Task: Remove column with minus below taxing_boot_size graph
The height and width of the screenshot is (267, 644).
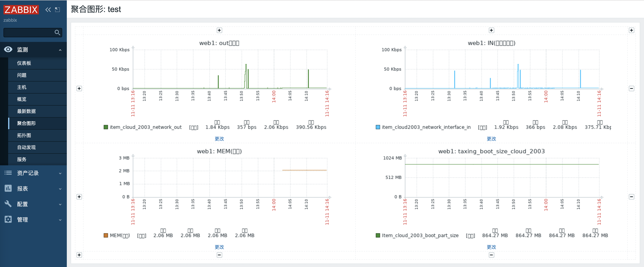Action: [491, 255]
